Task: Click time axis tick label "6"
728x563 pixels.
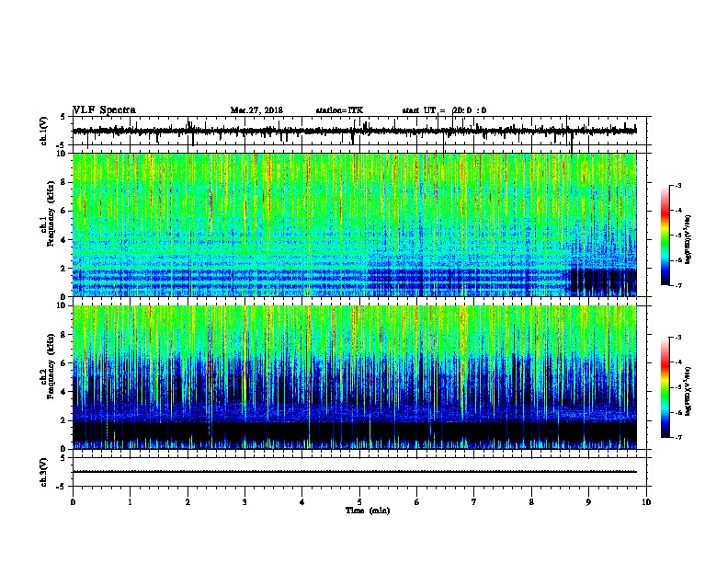Action: 417,502
